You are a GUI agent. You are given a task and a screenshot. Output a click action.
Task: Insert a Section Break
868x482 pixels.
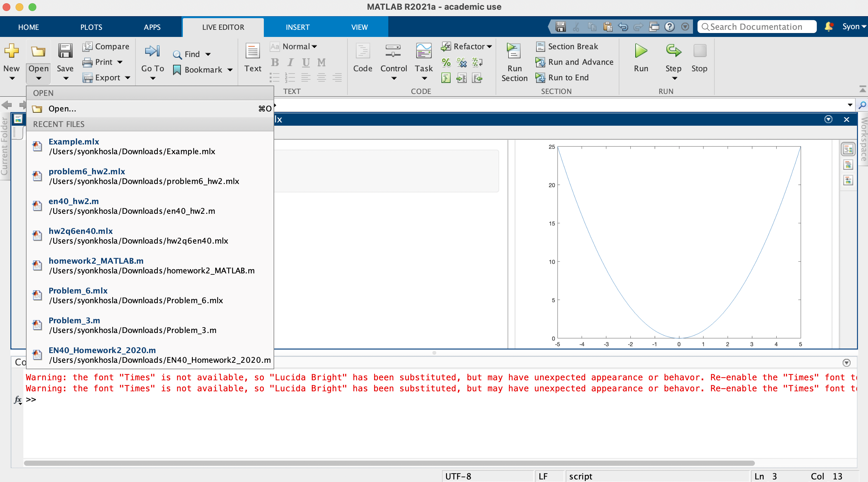click(x=568, y=46)
